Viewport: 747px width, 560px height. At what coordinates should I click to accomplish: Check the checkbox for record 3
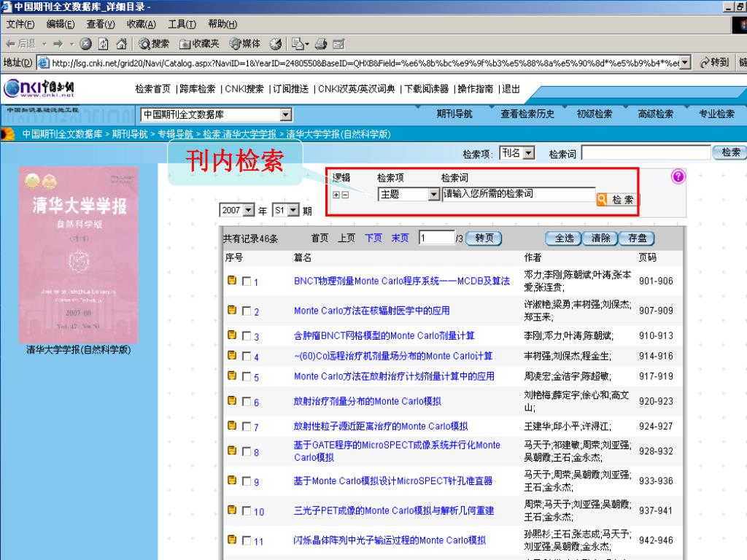tap(247, 335)
